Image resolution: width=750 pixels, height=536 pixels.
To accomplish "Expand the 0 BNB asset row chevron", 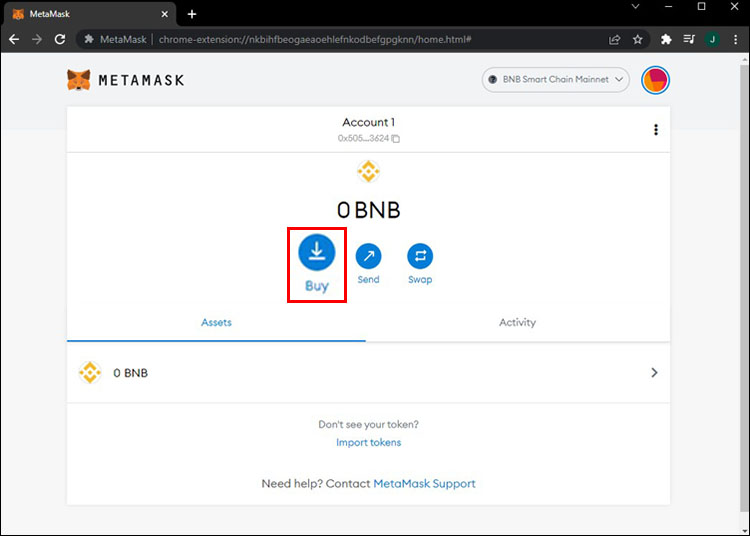I will click(654, 372).
